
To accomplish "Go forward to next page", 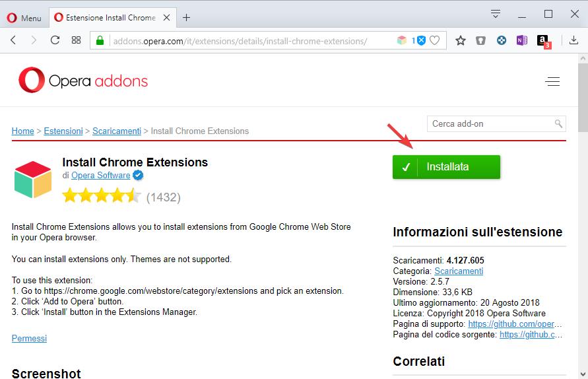I will [x=34, y=40].
